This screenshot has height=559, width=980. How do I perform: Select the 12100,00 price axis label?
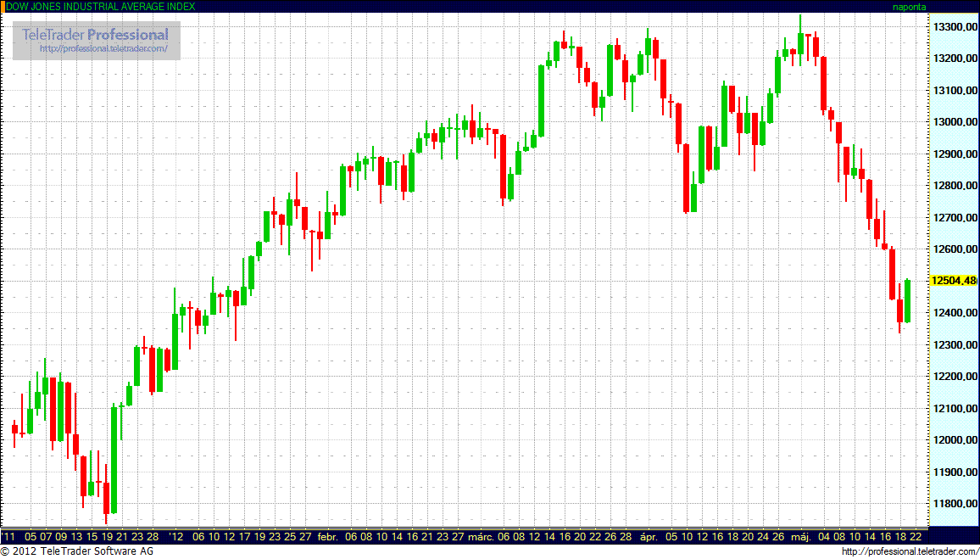pos(955,408)
